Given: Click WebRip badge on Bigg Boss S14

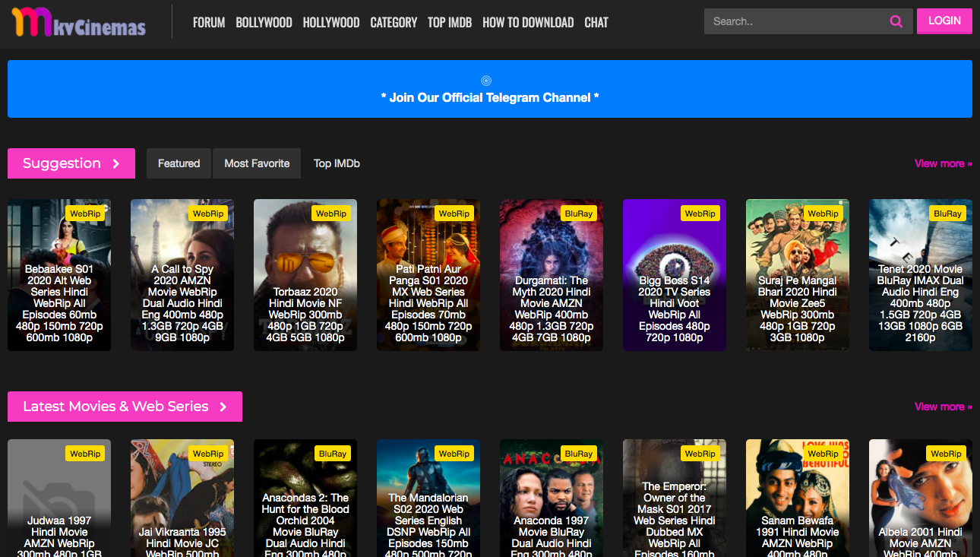Looking at the screenshot, I should 700,214.
